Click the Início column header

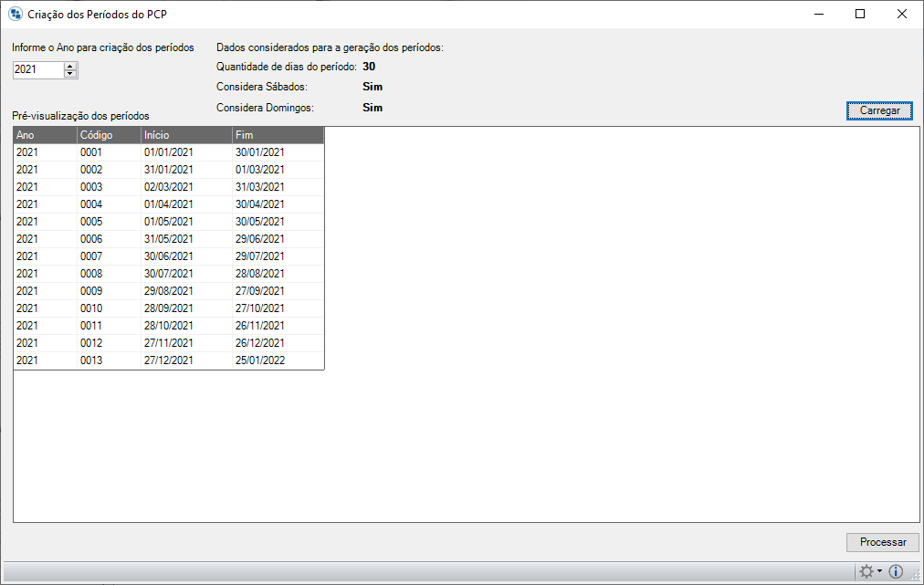pyautogui.click(x=186, y=135)
